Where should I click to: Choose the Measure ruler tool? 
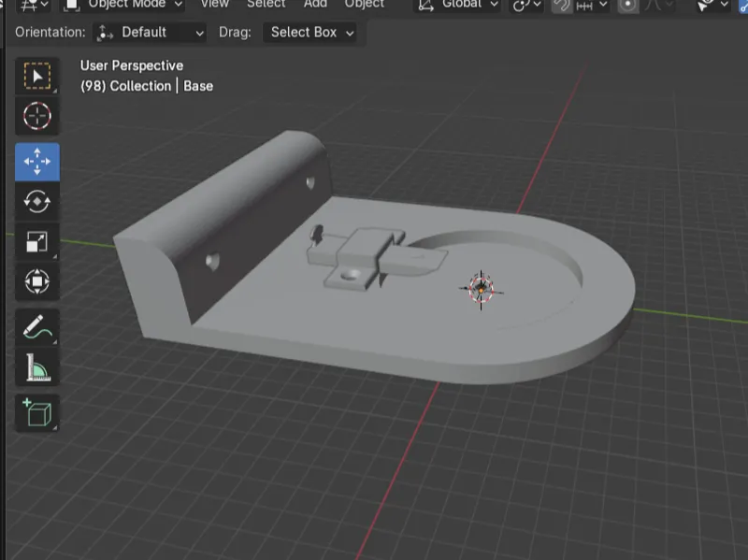coord(37,366)
